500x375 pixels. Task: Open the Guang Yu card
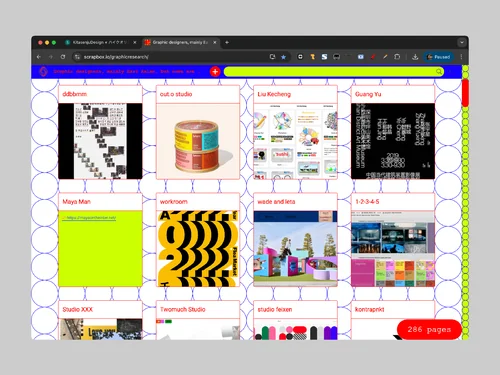[x=393, y=132]
